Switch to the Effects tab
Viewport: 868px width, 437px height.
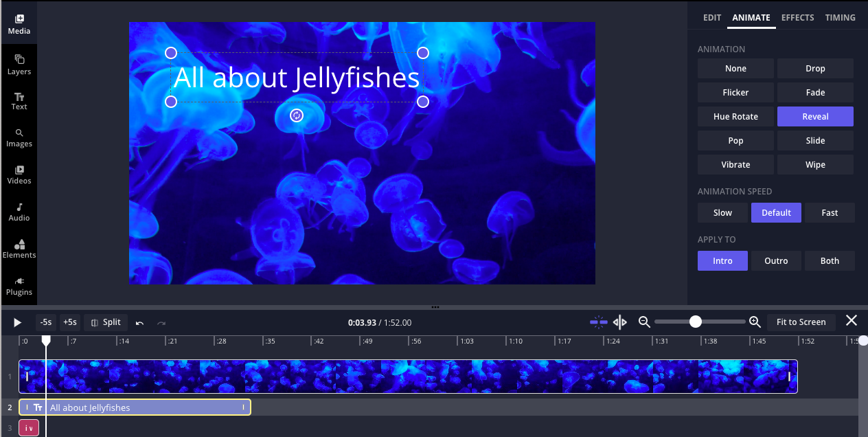(x=797, y=17)
